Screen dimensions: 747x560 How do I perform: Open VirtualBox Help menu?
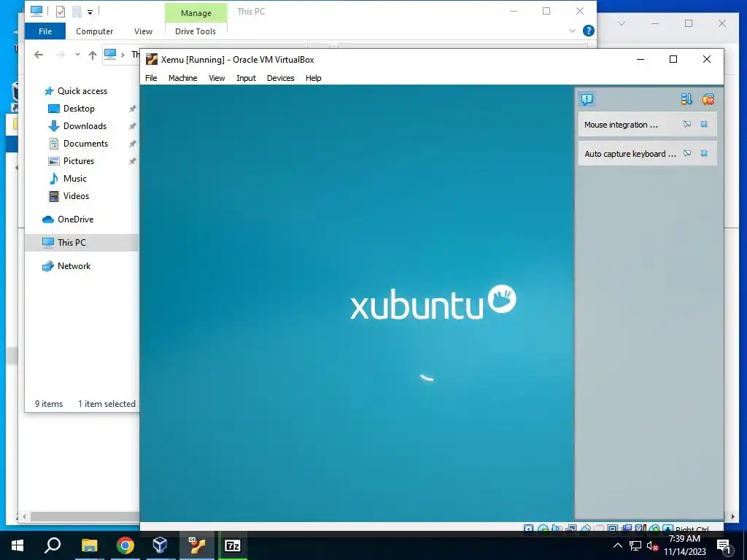click(313, 78)
